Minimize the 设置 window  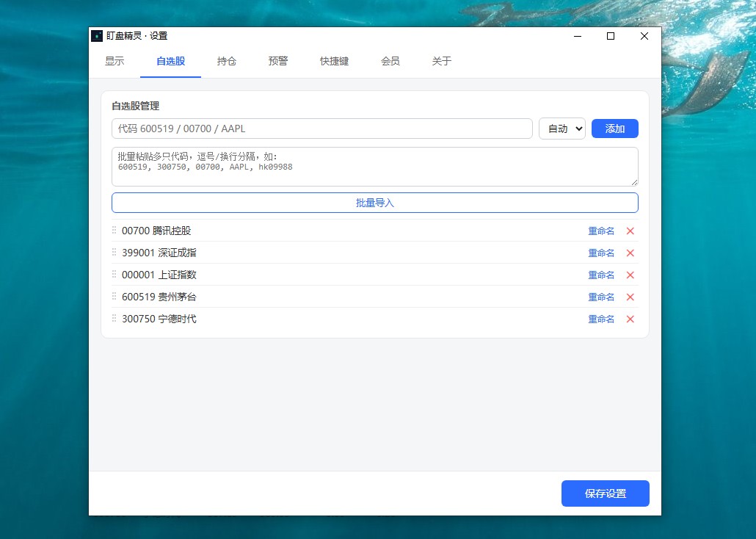point(578,36)
